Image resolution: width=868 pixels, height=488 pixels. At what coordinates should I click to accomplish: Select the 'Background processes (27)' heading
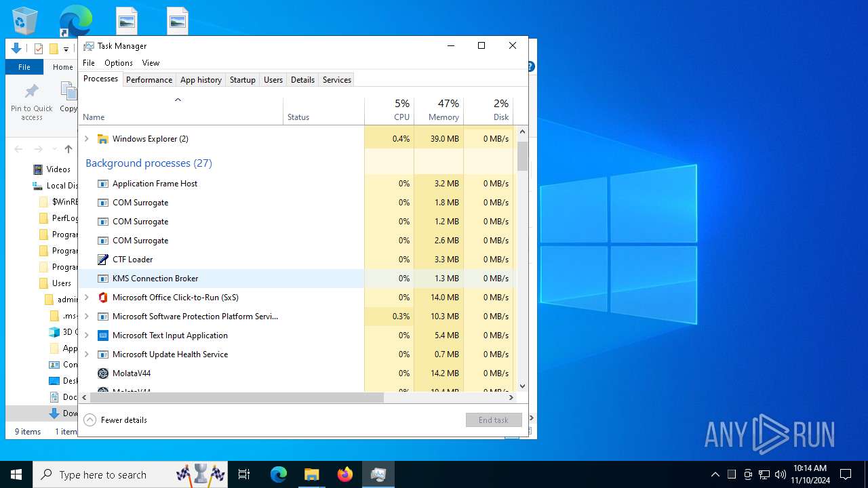(x=149, y=163)
